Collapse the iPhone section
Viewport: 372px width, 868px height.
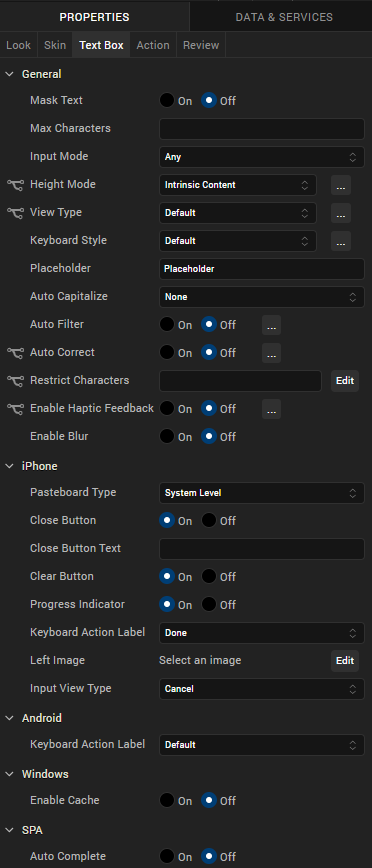[9, 466]
